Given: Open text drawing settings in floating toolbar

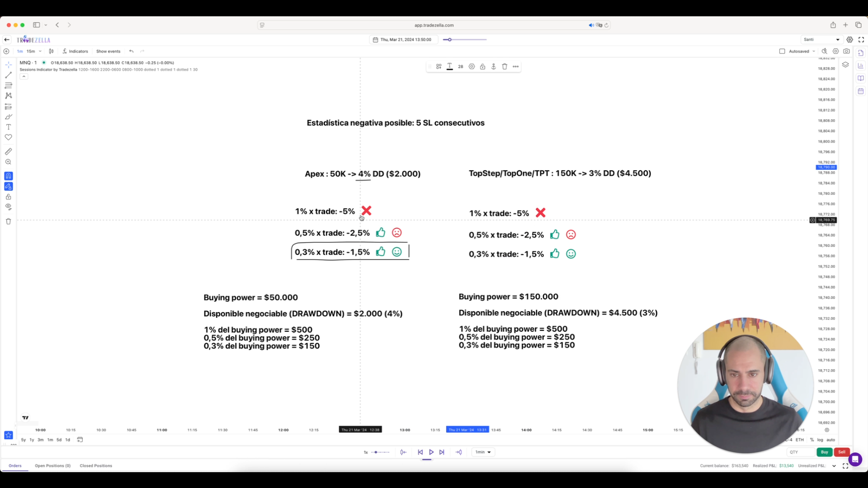Looking at the screenshot, I should click(472, 67).
